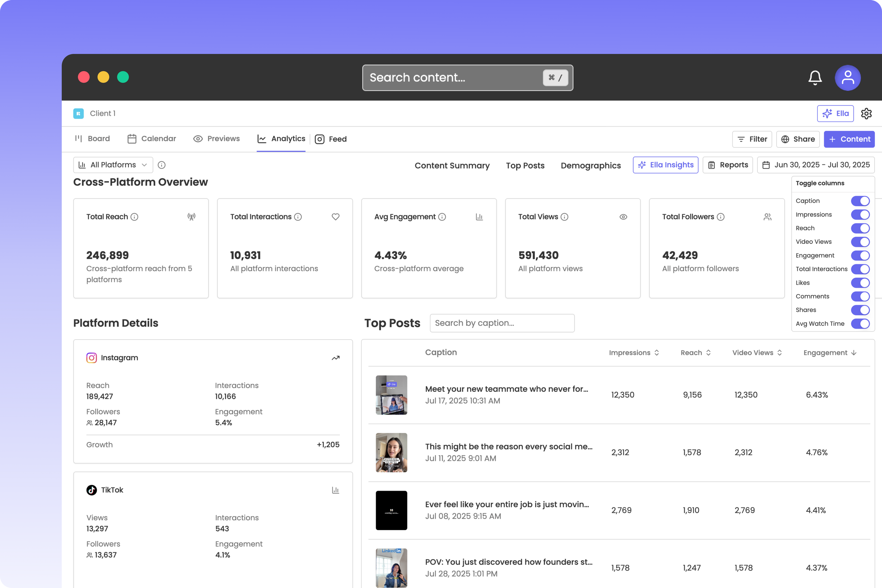
Task: Disable the Video Views column toggle
Action: tap(860, 242)
